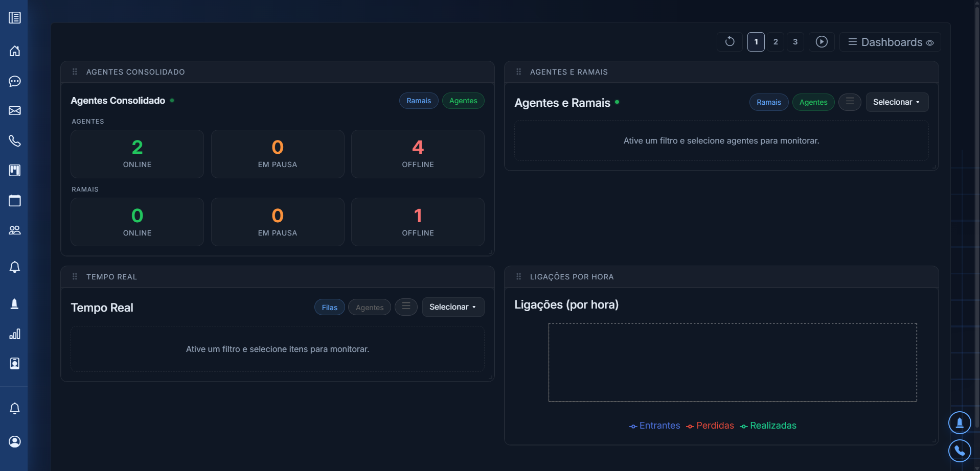This screenshot has width=980, height=471.
Task: Grab the Agentes e Ramais drag handle
Action: coord(518,72)
